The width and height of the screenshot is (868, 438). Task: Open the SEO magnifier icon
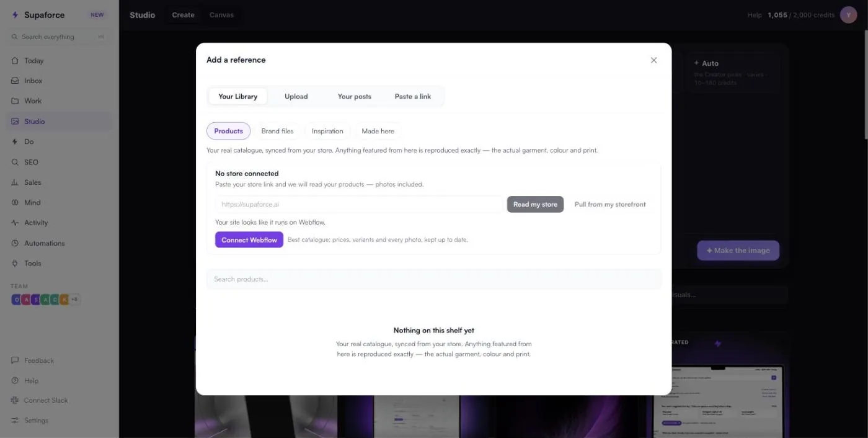click(x=15, y=162)
